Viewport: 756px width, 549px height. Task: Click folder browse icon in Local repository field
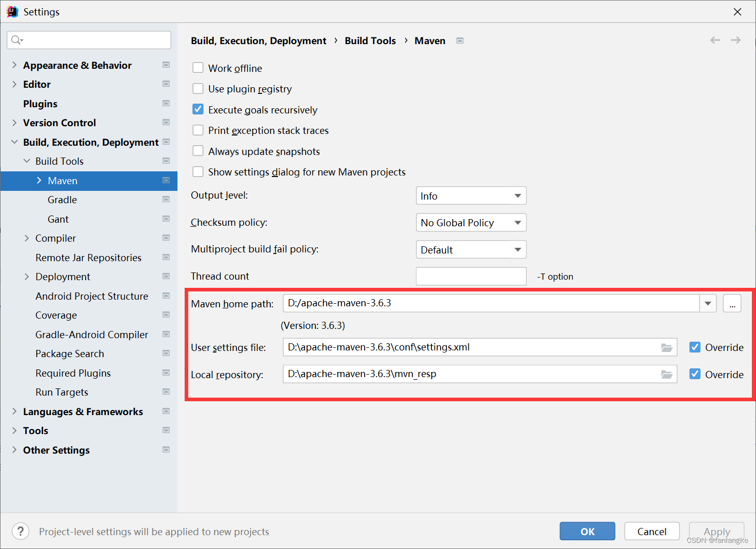pyautogui.click(x=667, y=374)
